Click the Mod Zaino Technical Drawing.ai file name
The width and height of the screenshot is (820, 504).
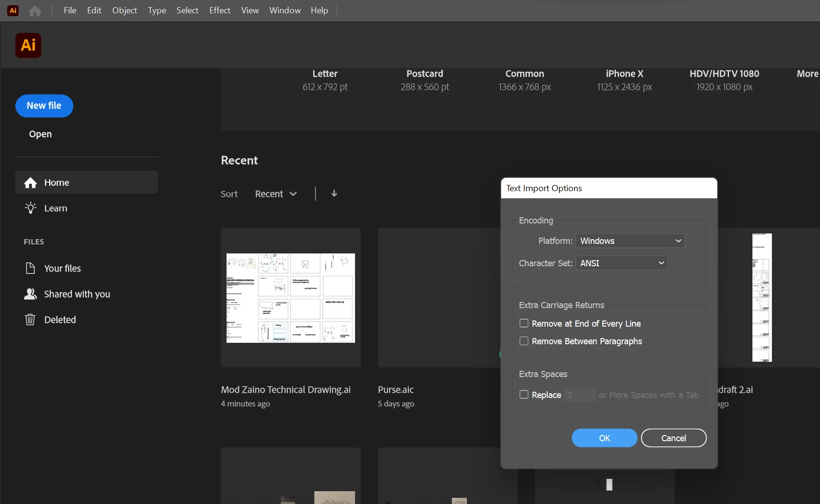[x=286, y=389]
